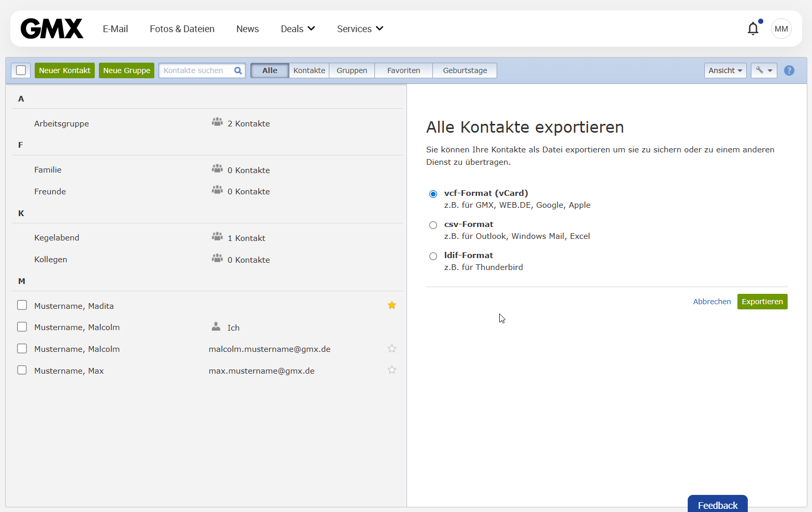The height and width of the screenshot is (512, 812).
Task: Click the 'Ich' label of Malcolm
Action: point(234,328)
